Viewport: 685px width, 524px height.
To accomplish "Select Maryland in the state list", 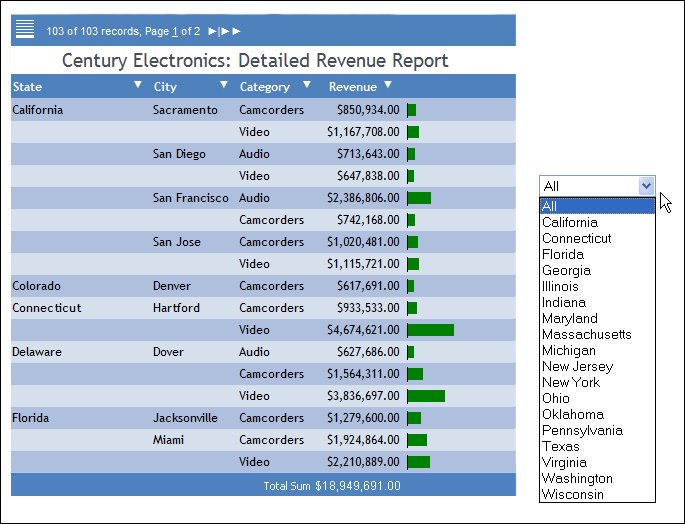I will (x=597, y=319).
